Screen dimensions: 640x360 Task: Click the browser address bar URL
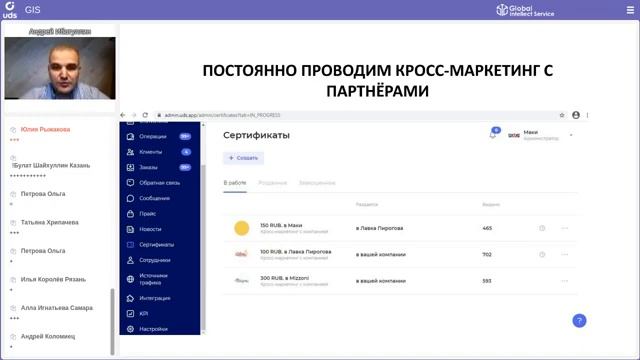tap(222, 115)
